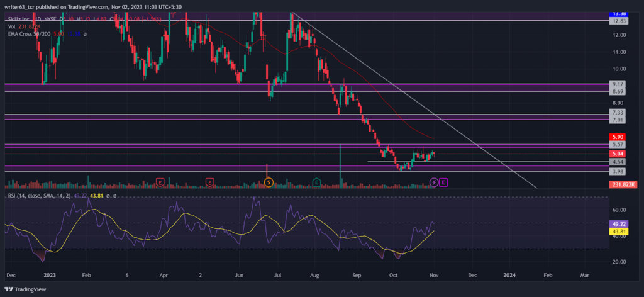
Task: Click the 2023 label on time axis
Action: (50, 276)
